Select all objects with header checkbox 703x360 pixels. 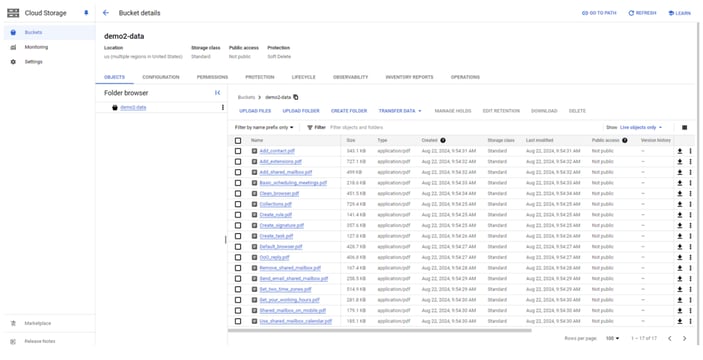coord(238,141)
